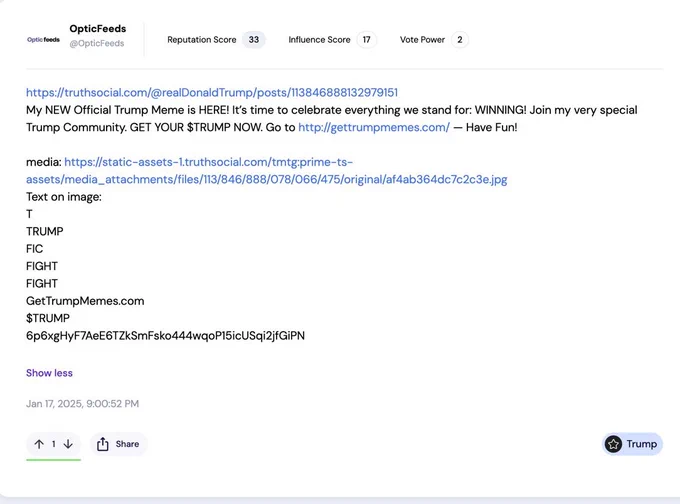The width and height of the screenshot is (680, 504).
Task: Open the truthsocial.com post link
Action: tap(212, 92)
